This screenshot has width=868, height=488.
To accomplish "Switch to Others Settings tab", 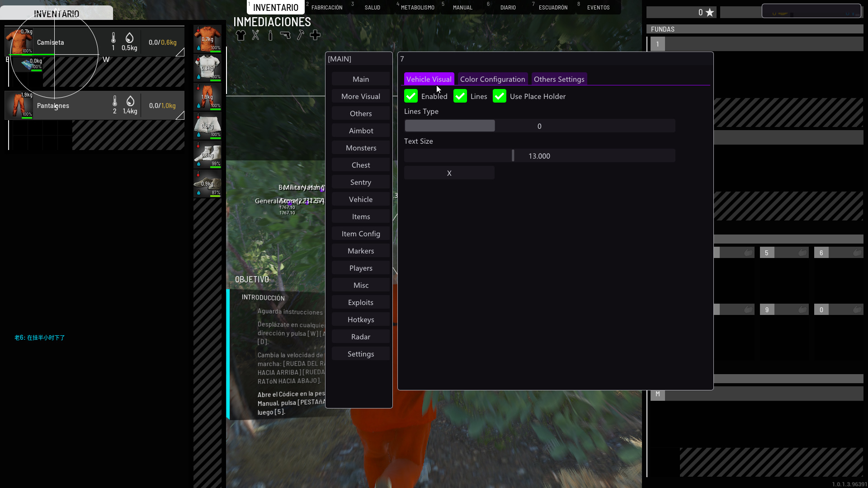I will [x=559, y=79].
